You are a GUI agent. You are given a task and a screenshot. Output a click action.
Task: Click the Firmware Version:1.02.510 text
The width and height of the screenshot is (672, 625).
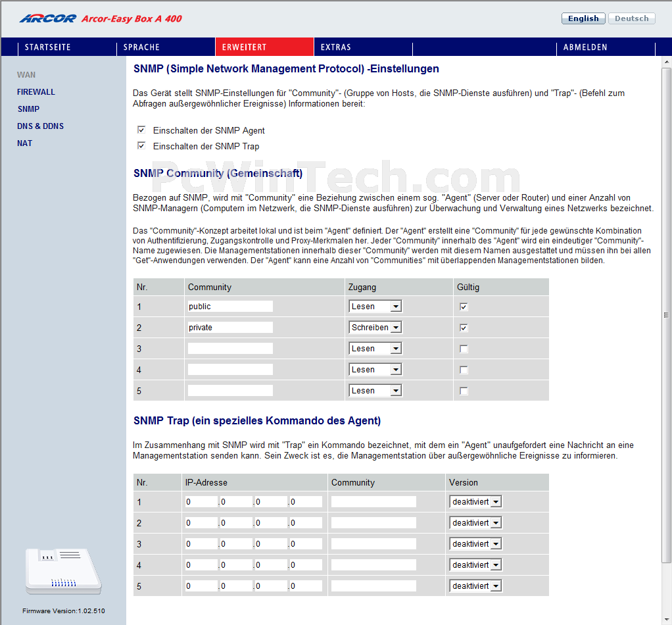63,611
